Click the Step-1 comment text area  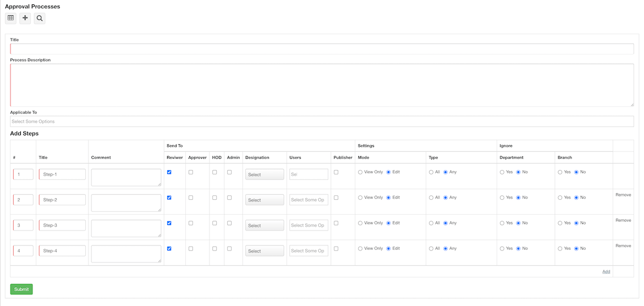[x=126, y=177]
